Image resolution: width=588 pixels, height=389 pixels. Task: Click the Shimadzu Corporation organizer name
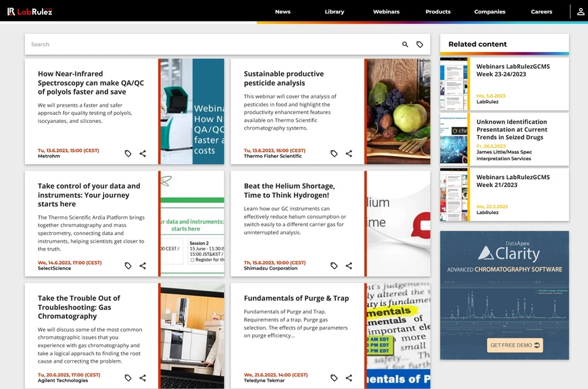pos(270,268)
